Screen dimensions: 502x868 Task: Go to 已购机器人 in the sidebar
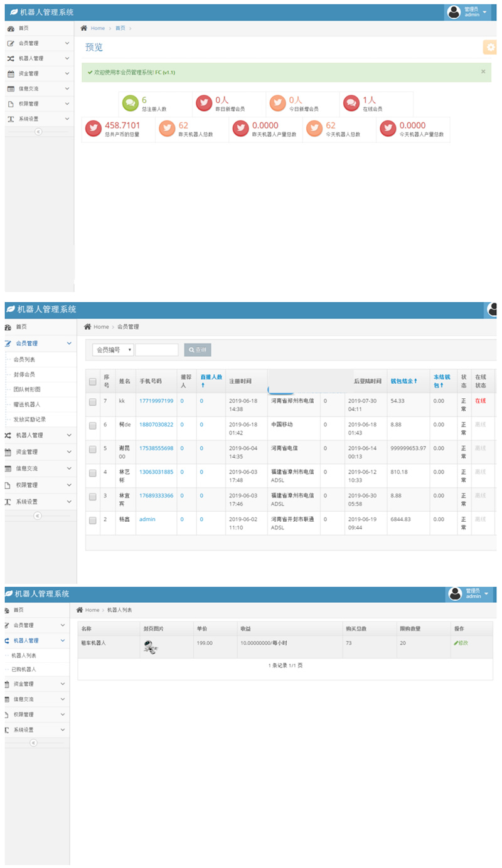click(x=24, y=669)
